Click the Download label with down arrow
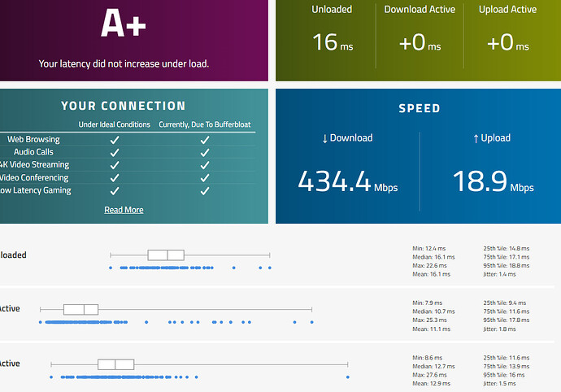Screen dimensions: 561x392 (x=347, y=138)
